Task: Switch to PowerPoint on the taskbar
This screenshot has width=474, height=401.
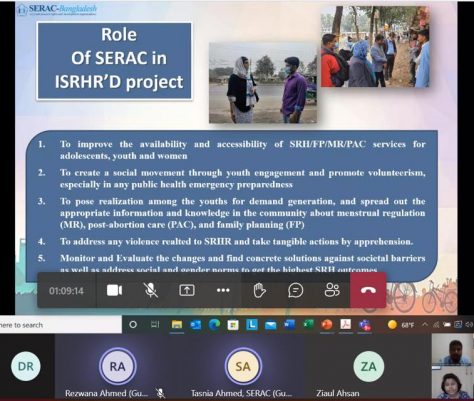Action: pos(327,324)
